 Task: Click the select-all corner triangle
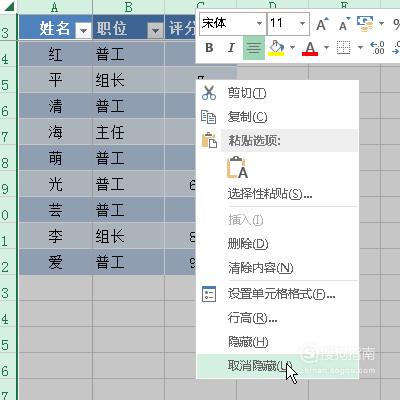8,6
